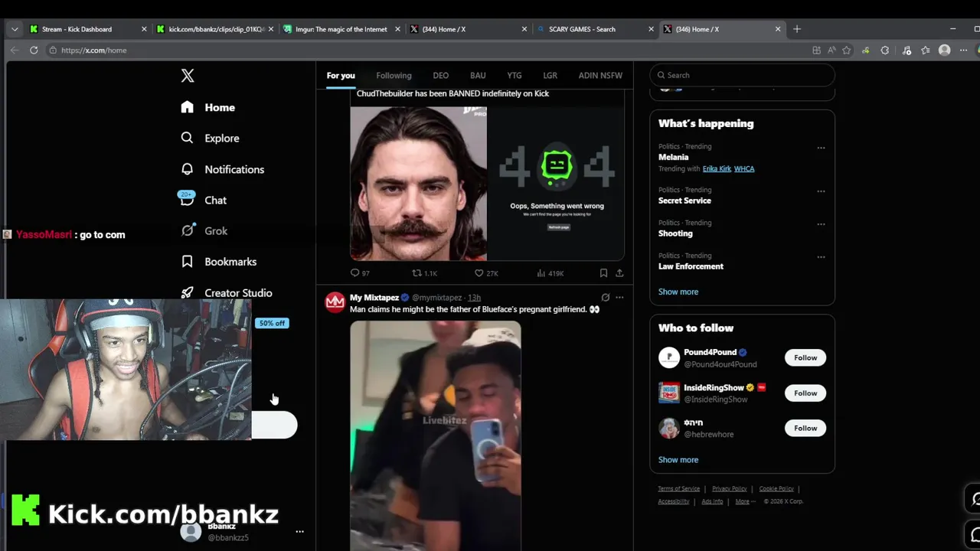
Task: Reply to the ChudThebuilder banned post
Action: 360,273
